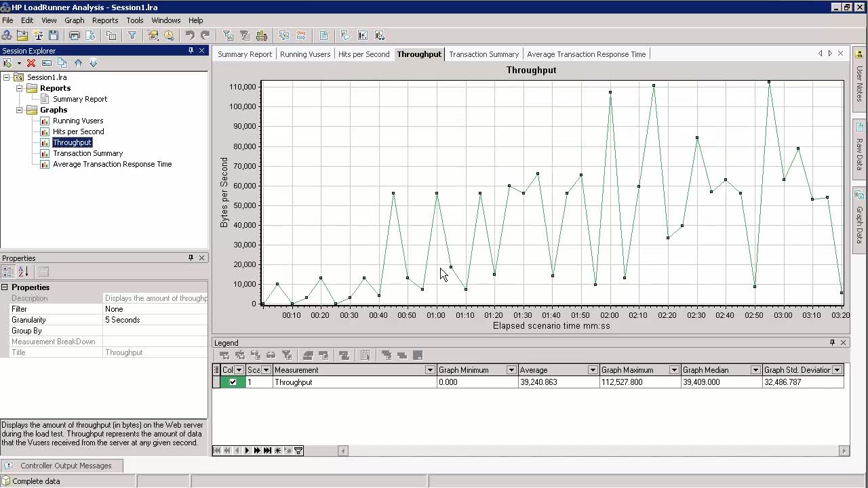Click the filter funnel icon in main toolbar
This screenshot has width=868, height=488.
(132, 35)
